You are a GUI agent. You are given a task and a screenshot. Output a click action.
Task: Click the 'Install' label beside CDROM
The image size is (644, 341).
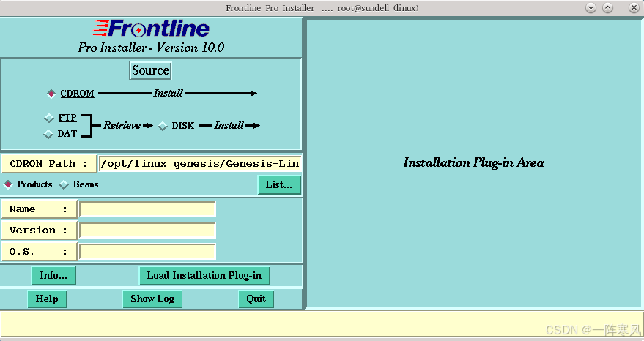168,93
